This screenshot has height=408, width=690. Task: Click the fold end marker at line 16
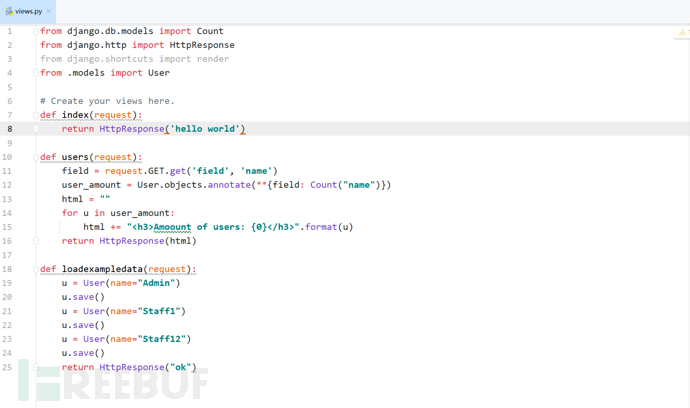(x=36, y=241)
